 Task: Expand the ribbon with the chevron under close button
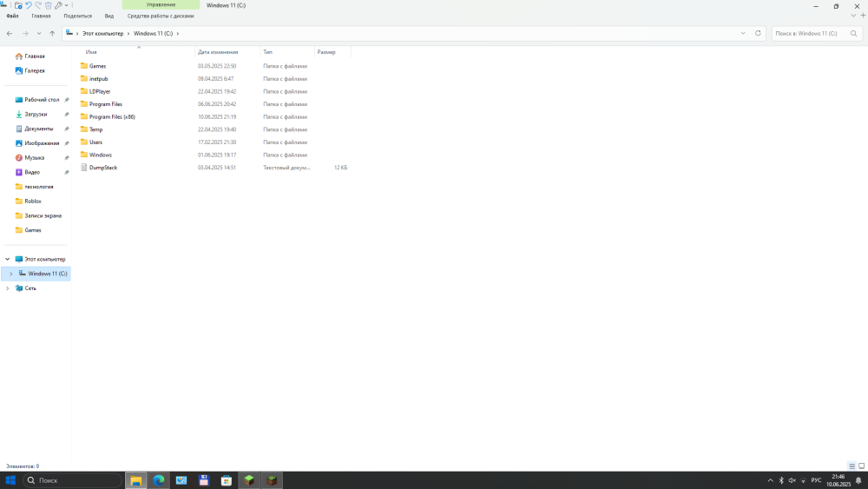853,16
